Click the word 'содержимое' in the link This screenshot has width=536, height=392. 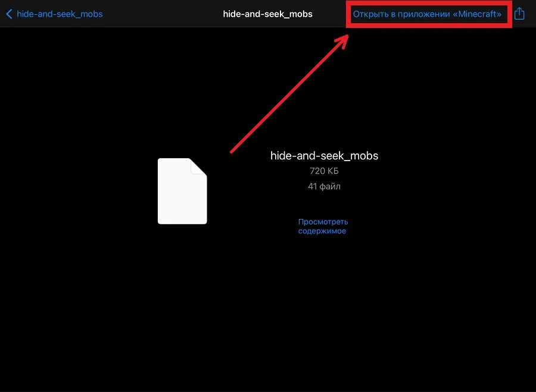(322, 231)
